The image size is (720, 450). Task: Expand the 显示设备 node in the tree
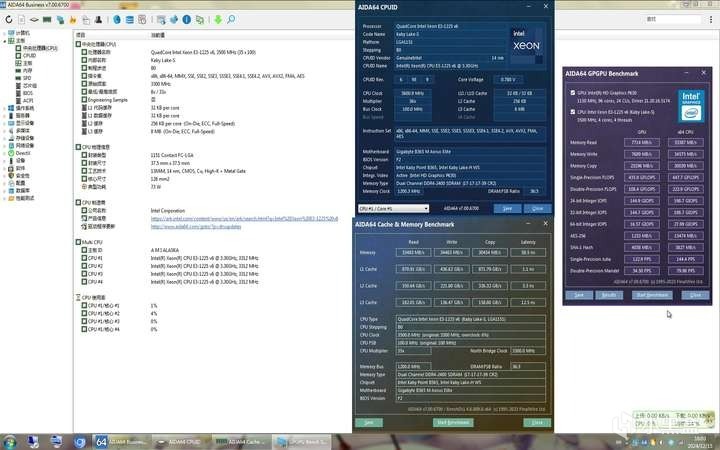(x=5, y=123)
